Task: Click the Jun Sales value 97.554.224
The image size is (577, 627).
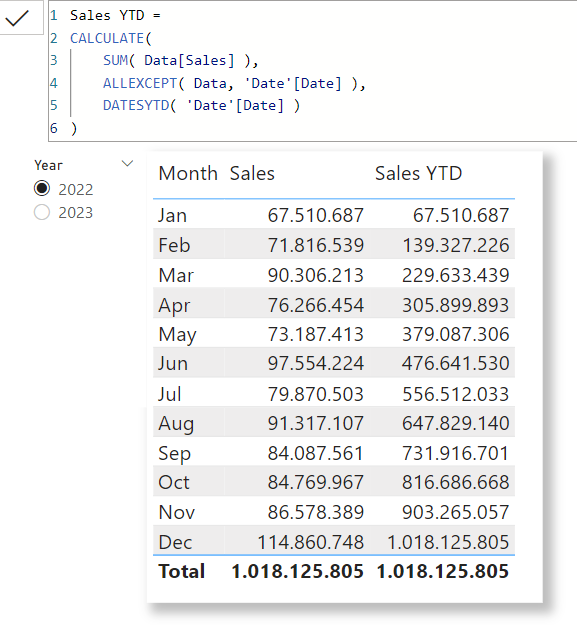Action: [x=315, y=363]
